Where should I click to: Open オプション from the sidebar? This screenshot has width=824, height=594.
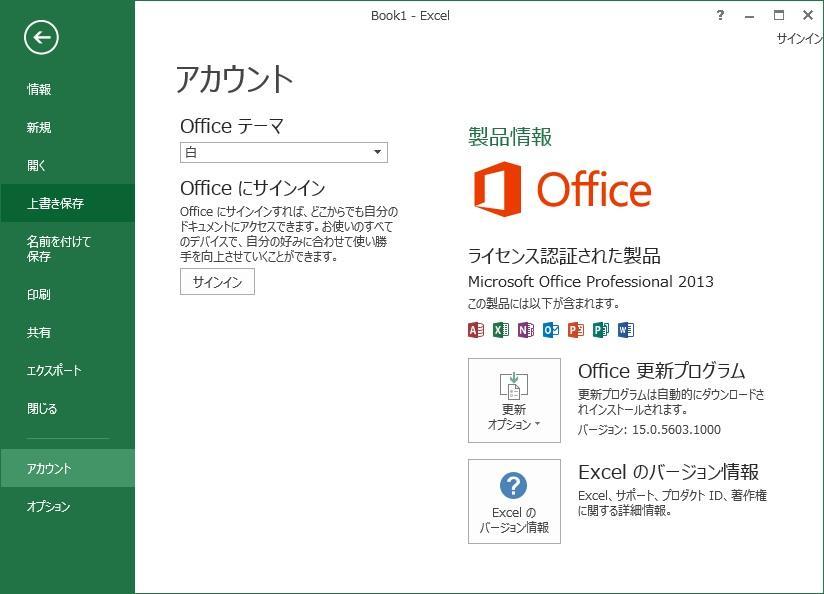tap(68, 506)
